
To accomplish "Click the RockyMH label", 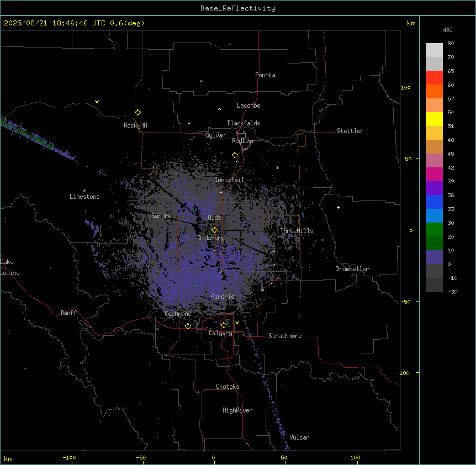I will pyautogui.click(x=135, y=125).
